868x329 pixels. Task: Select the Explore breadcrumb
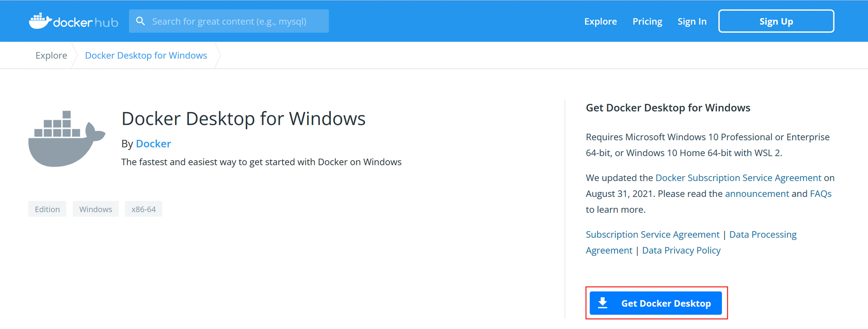pos(51,55)
